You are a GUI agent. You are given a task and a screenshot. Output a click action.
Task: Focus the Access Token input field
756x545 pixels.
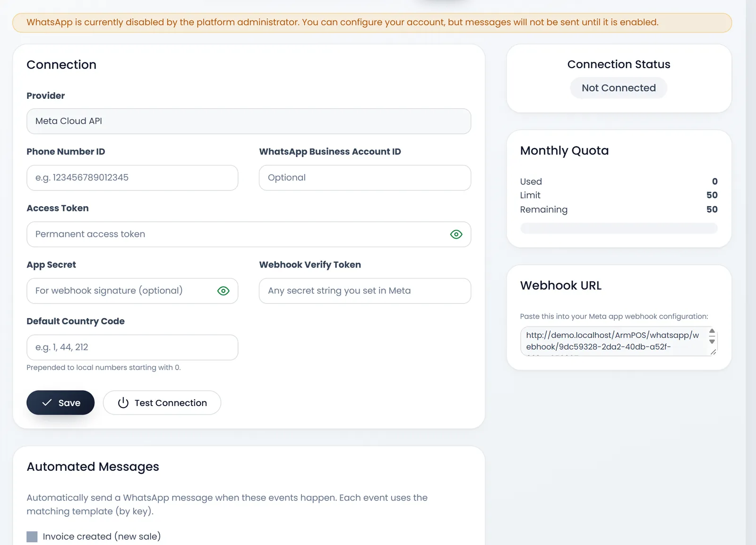pyautogui.click(x=249, y=234)
